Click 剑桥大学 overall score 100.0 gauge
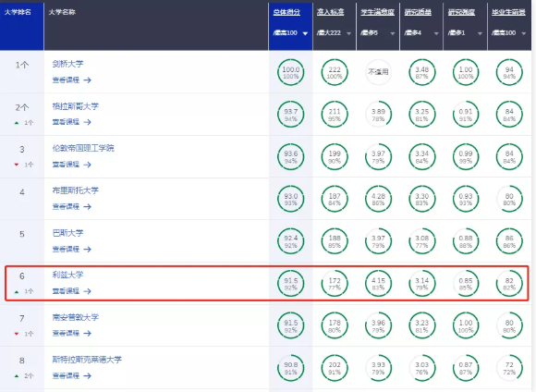Screen dimensions: 536x392 [290, 72]
